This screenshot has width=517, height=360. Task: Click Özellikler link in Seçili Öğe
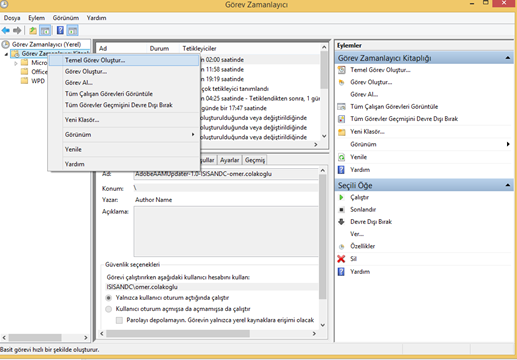click(363, 246)
